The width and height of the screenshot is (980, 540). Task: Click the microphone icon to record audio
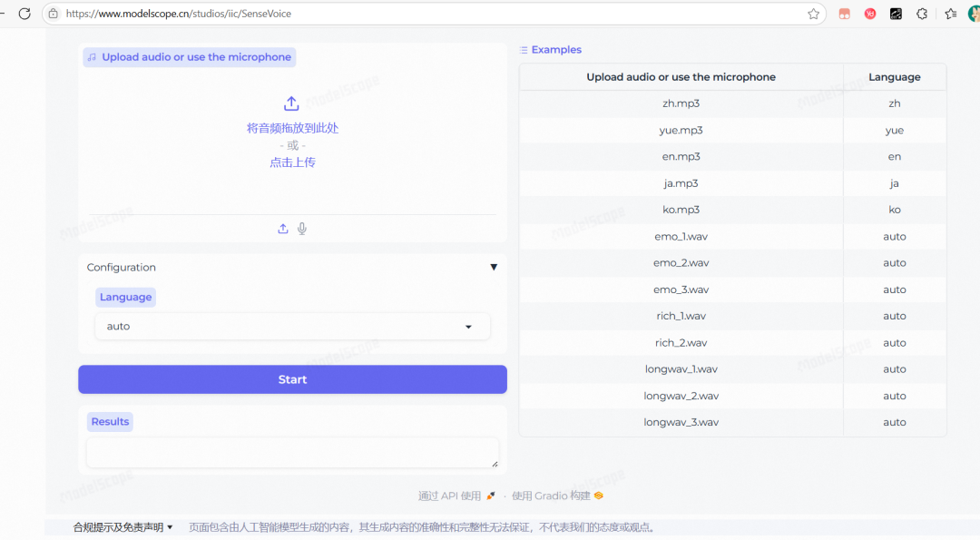click(x=302, y=228)
